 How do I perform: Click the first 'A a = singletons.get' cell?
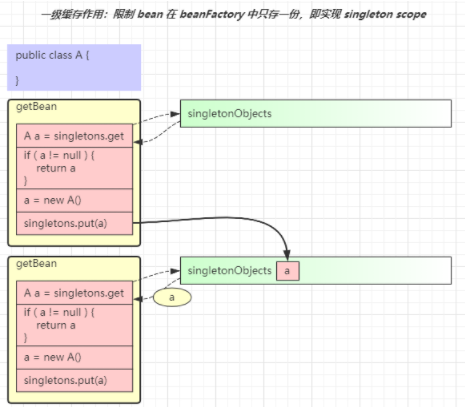pos(75,136)
